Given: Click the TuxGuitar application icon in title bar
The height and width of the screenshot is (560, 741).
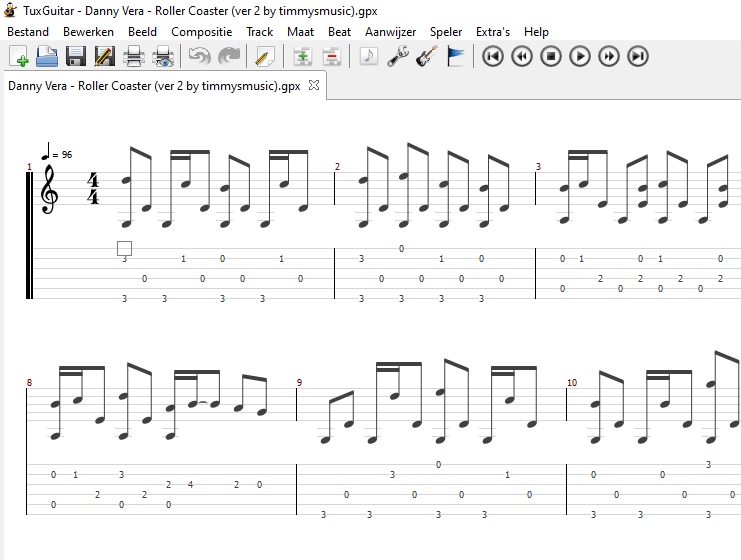Looking at the screenshot, I should 10,10.
